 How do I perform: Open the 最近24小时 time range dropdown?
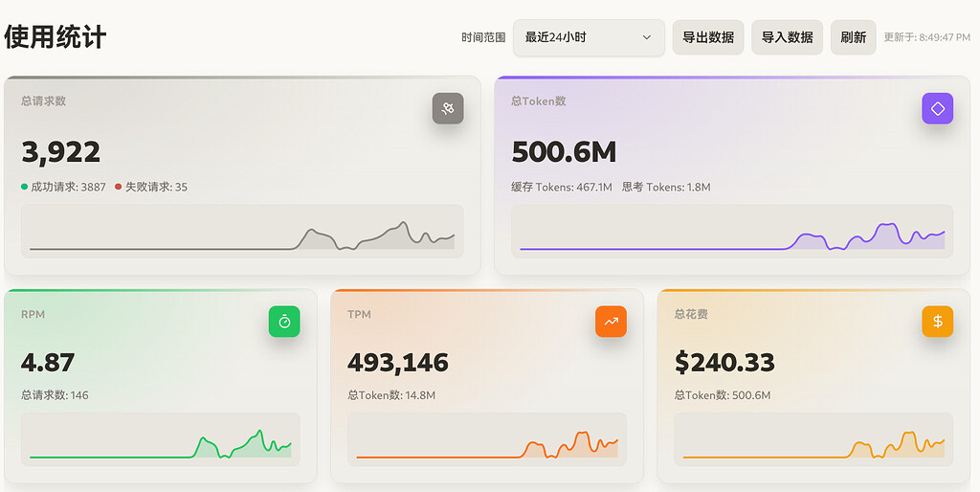tap(589, 37)
